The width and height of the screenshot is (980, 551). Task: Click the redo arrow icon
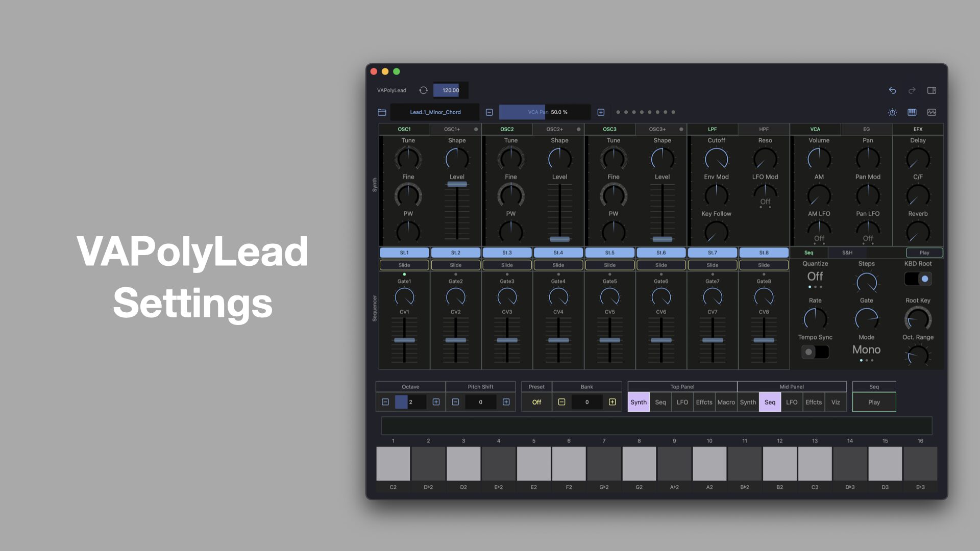coord(912,90)
